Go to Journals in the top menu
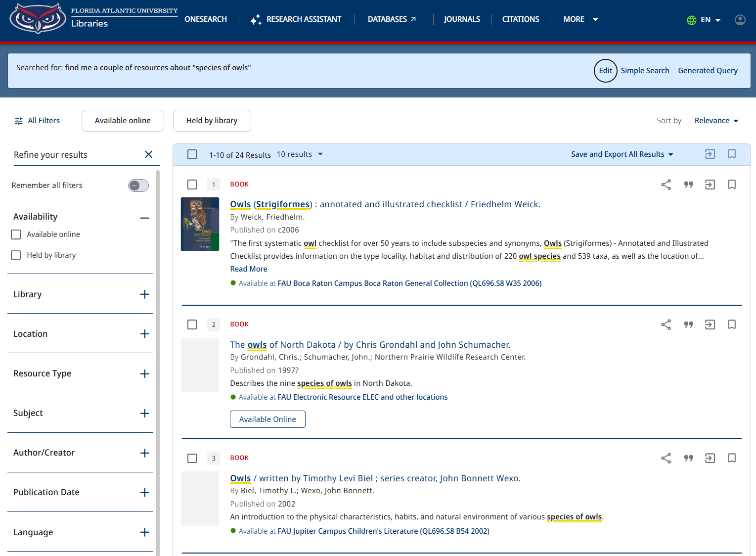Image resolution: width=756 pixels, height=556 pixels. [x=462, y=19]
